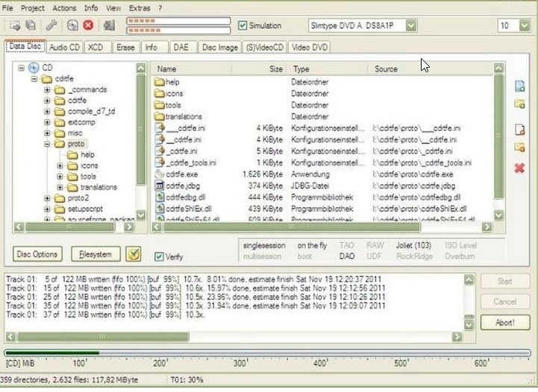Open the Slimtype DVD drive dropdown
Image resolution: width=538 pixels, height=392 pixels.
tap(410, 25)
